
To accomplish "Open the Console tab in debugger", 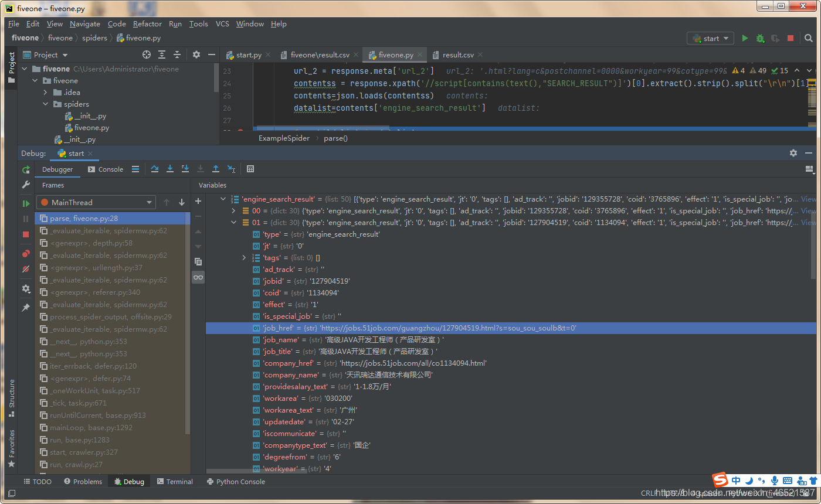I will pyautogui.click(x=106, y=169).
